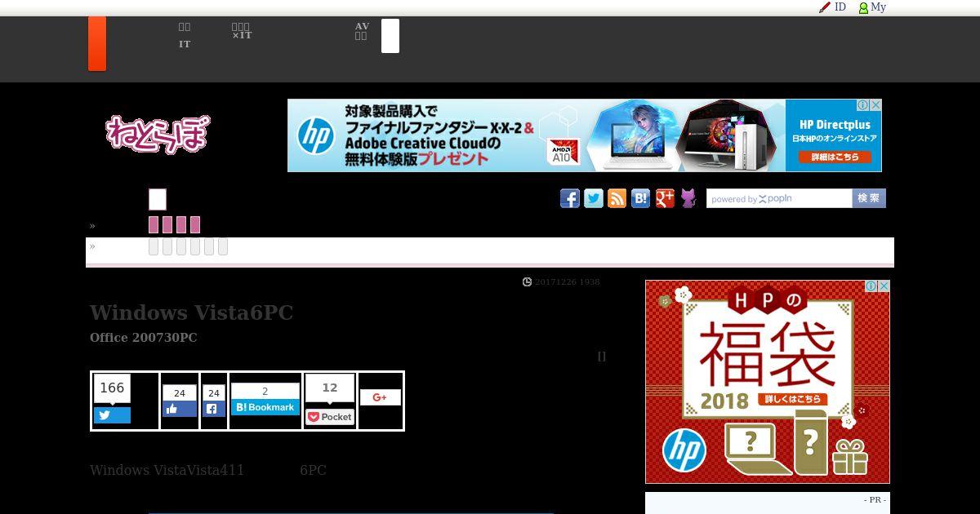This screenshot has height=514, width=980.
Task: Click the info icon on 福袋 side ad
Action: pyautogui.click(x=871, y=286)
